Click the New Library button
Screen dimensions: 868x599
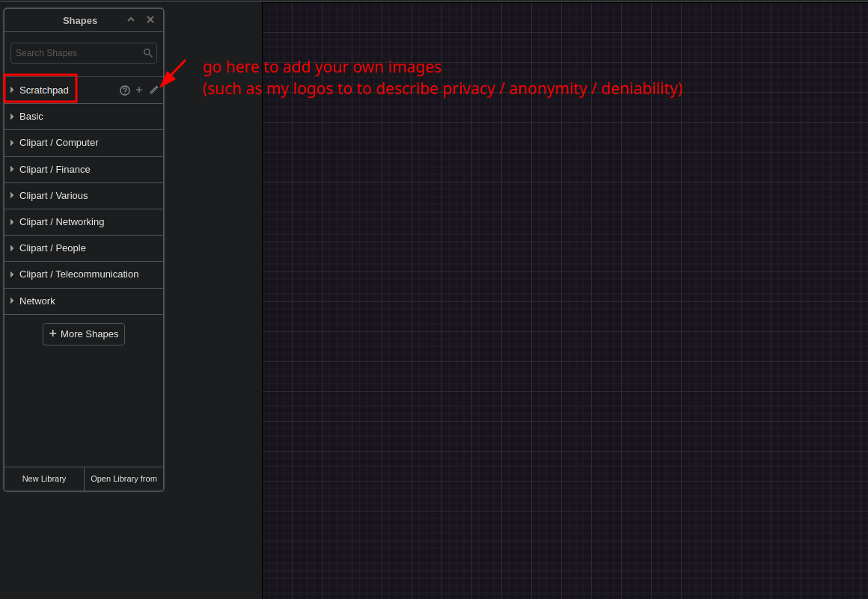coord(44,479)
